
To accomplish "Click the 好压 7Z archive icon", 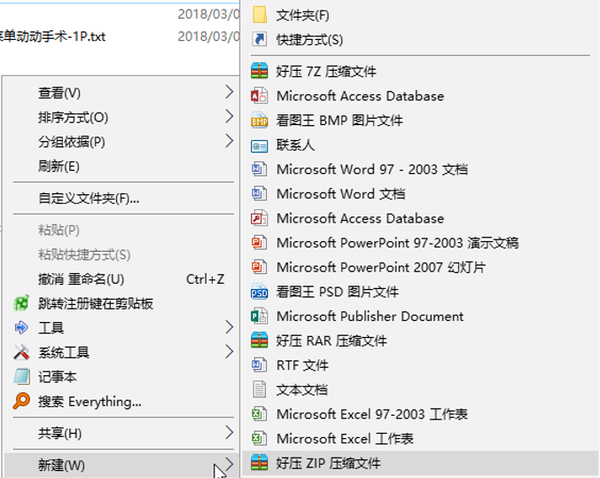I will (x=260, y=72).
